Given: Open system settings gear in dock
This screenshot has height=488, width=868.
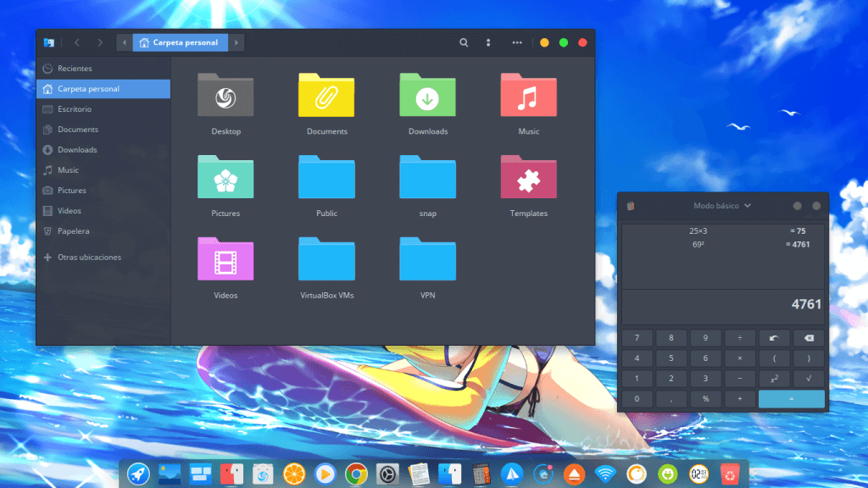Looking at the screenshot, I should [x=387, y=474].
